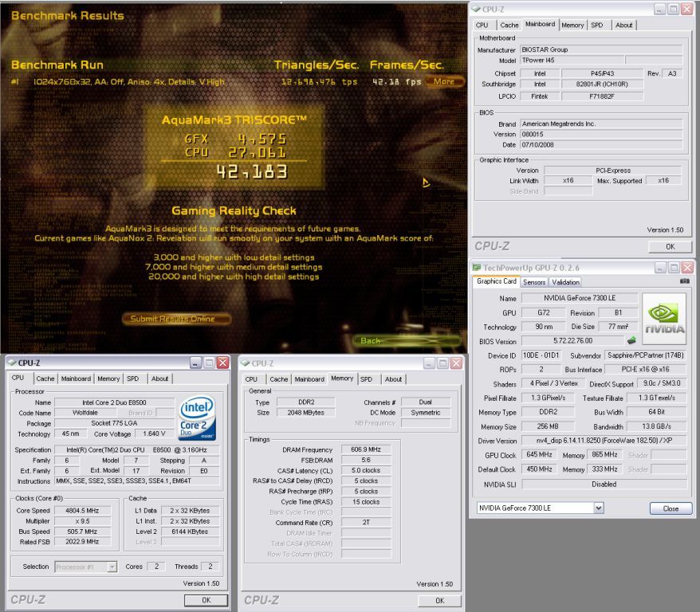Open About tab in CPU-Z CPU window
700x612 pixels.
point(159,379)
